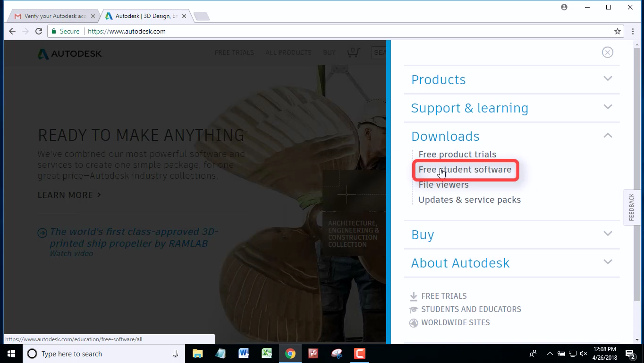
Task: Reload the page
Action: click(39, 31)
